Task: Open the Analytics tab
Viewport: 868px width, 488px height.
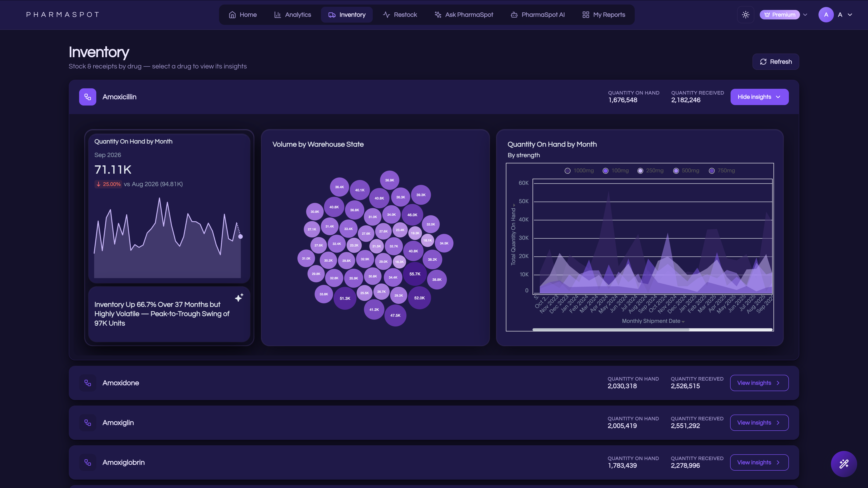Action: pos(292,14)
